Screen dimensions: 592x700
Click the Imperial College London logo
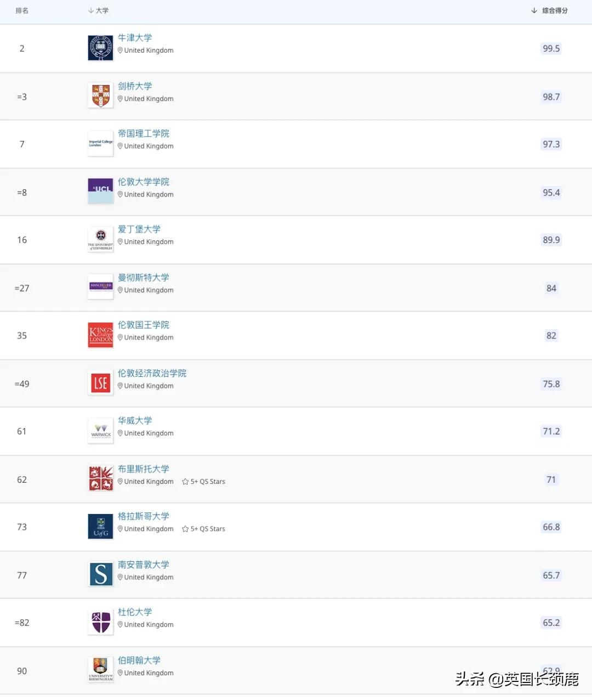tap(100, 144)
